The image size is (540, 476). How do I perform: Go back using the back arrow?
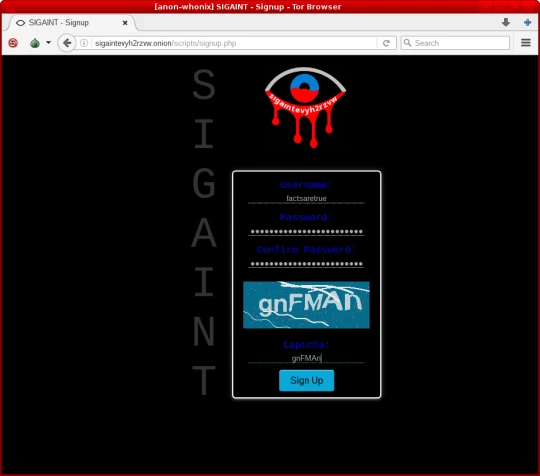pyautogui.click(x=67, y=43)
